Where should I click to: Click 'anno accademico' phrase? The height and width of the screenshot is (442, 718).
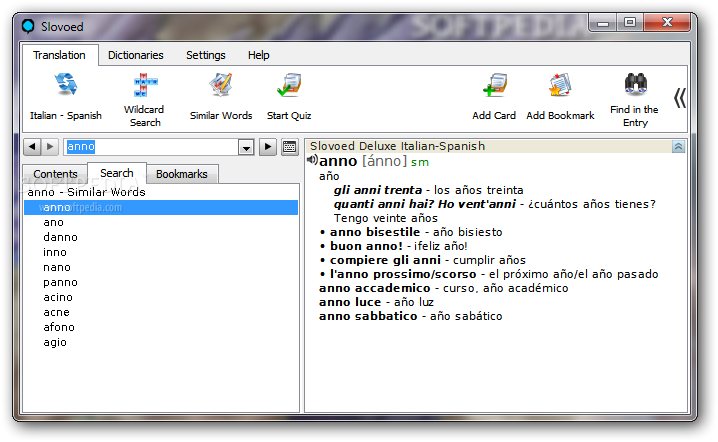pos(375,288)
